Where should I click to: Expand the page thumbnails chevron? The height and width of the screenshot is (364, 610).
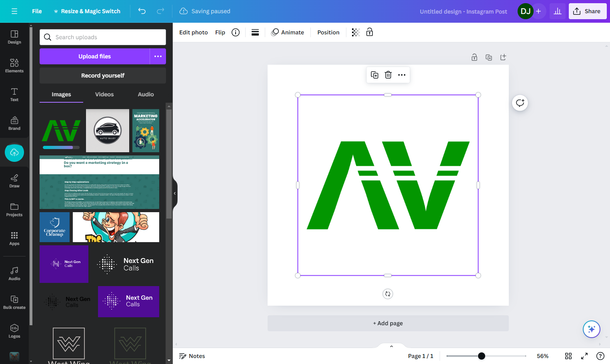point(392,346)
